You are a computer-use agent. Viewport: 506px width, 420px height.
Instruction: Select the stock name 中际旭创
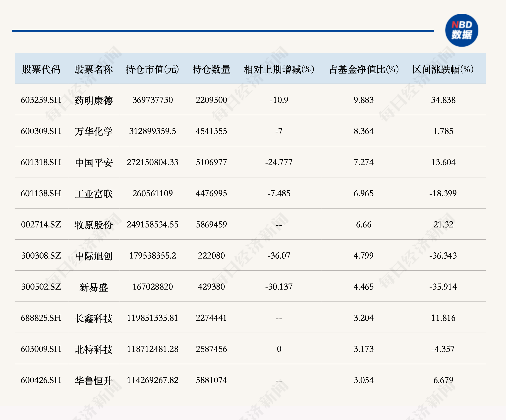[x=93, y=256]
